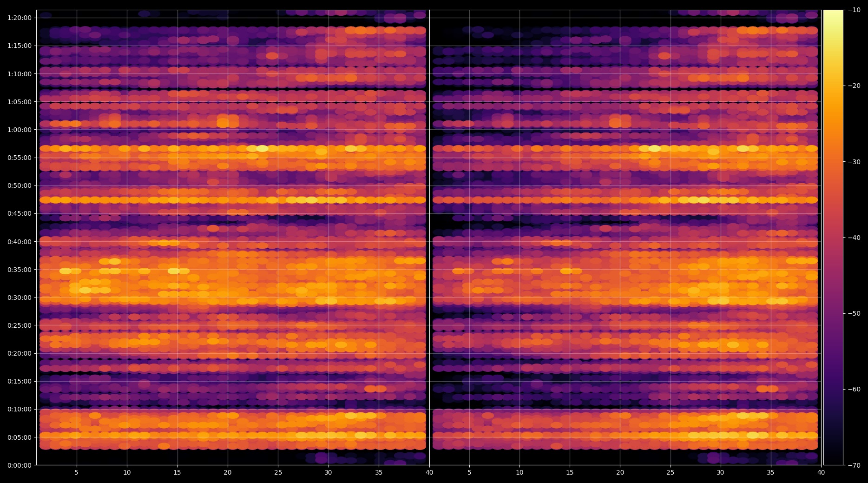Click the −30 colorbar label
868x483 pixels.
854,162
